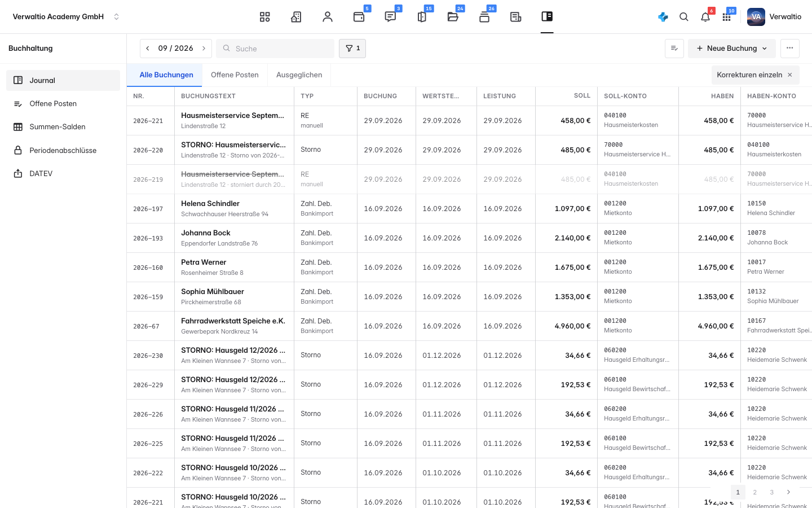Open booking row Petra Werner

469,268
